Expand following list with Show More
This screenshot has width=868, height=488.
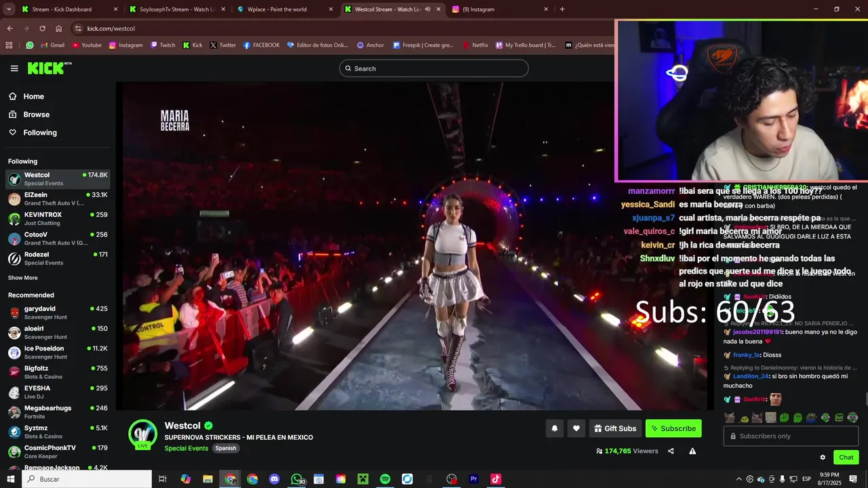(x=23, y=278)
